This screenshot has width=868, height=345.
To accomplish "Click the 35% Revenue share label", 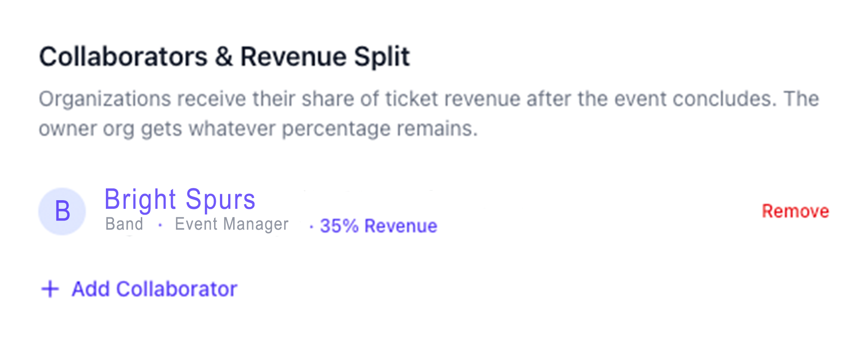I will pyautogui.click(x=378, y=226).
